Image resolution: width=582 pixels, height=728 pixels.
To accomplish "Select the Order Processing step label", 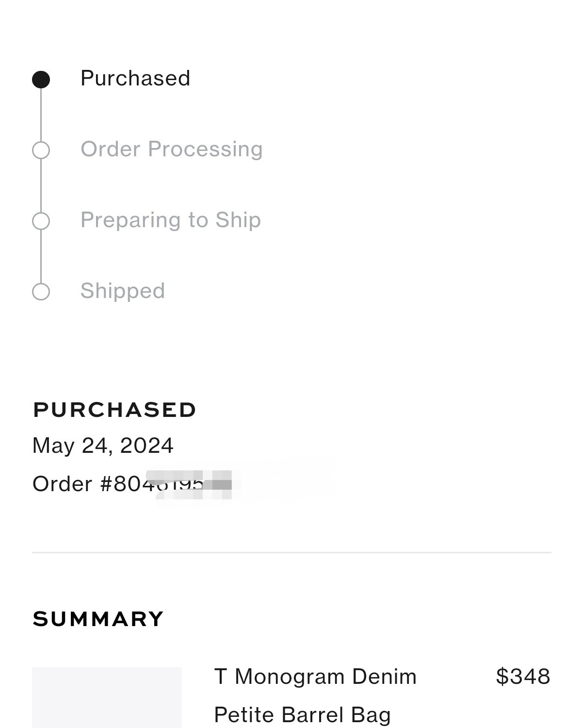I will click(171, 149).
